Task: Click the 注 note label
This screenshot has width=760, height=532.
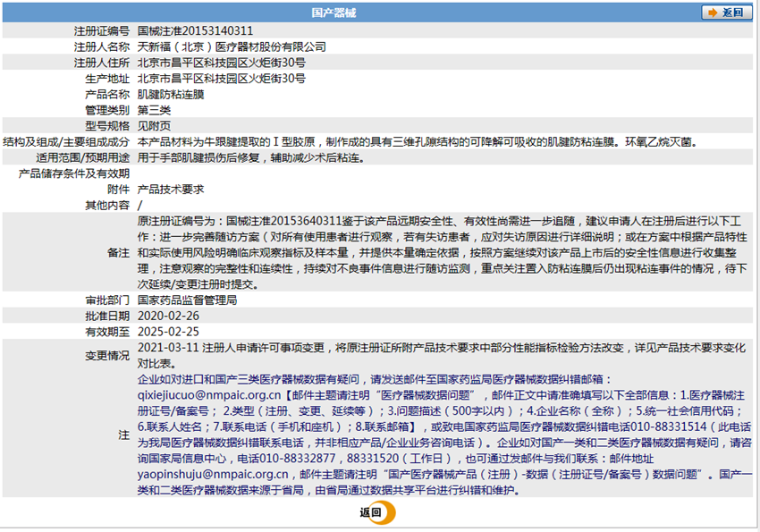Action: 124,435
